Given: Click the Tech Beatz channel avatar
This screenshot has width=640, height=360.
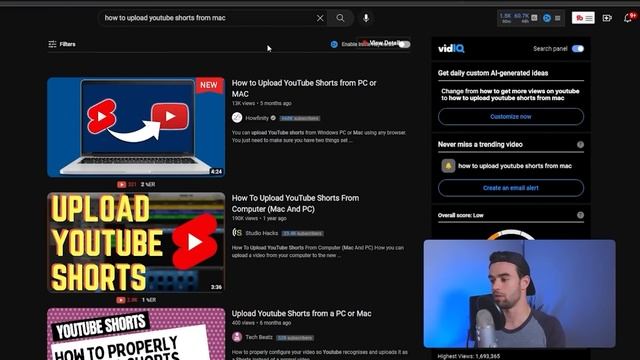Looking at the screenshot, I should click(x=237, y=337).
